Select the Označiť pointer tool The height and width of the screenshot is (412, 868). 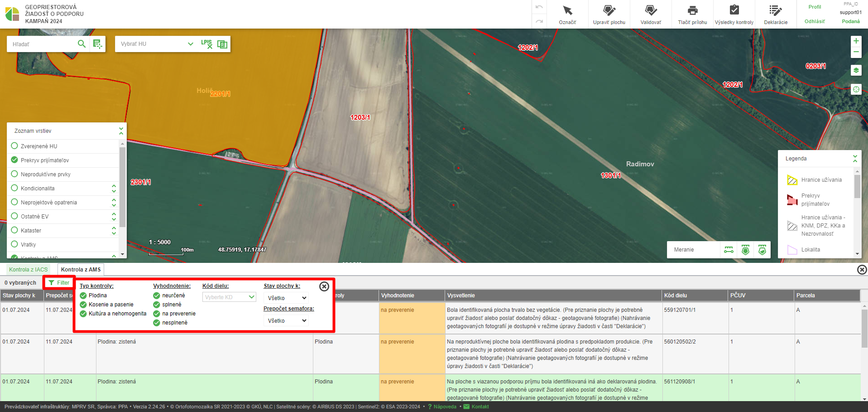(567, 15)
